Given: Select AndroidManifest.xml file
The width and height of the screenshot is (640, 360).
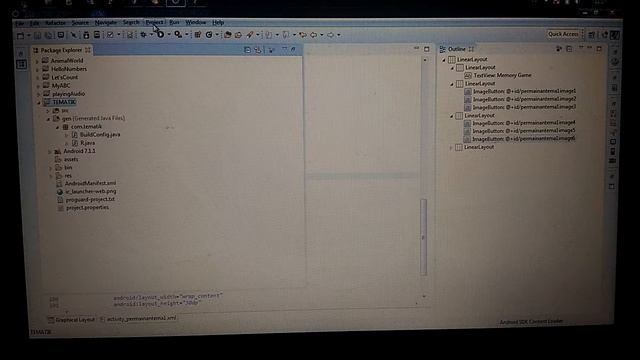Looking at the screenshot, I should [x=90, y=184].
